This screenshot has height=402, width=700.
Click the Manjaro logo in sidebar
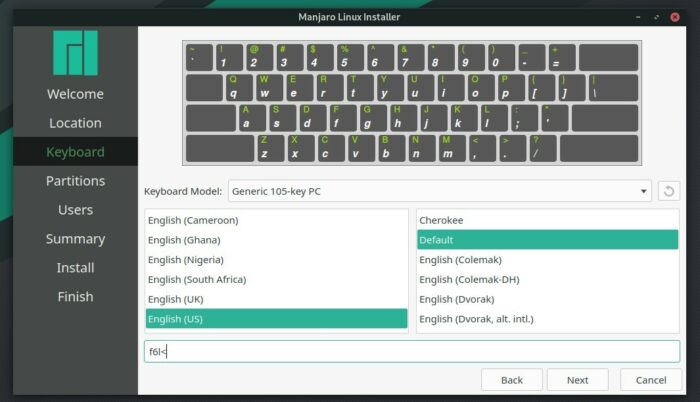tap(75, 53)
